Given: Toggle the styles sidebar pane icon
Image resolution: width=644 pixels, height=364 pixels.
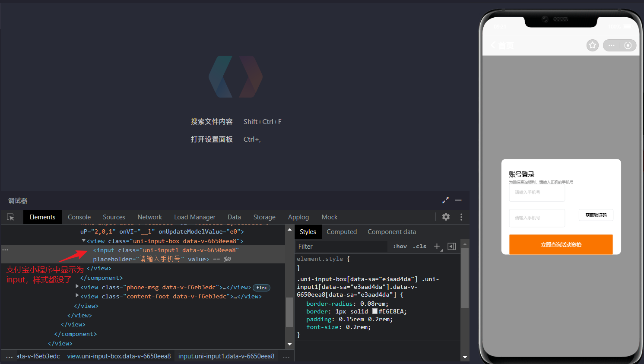Looking at the screenshot, I should (x=452, y=246).
